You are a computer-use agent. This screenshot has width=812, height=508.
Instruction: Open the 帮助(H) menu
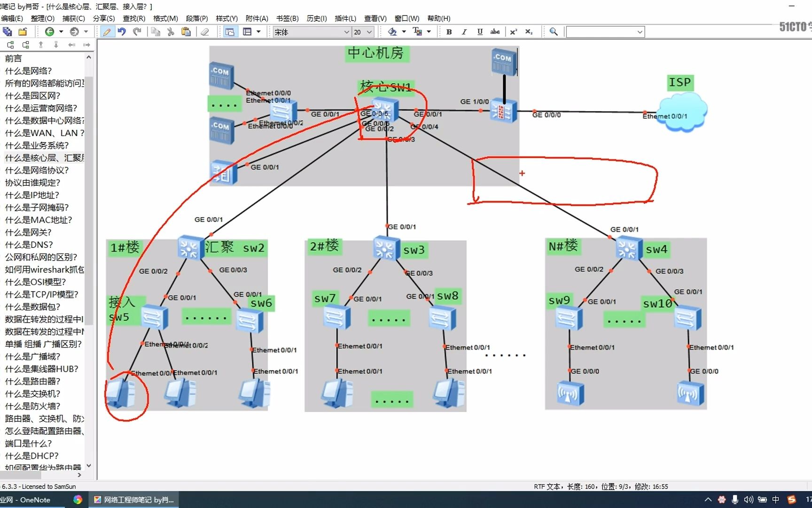point(439,18)
